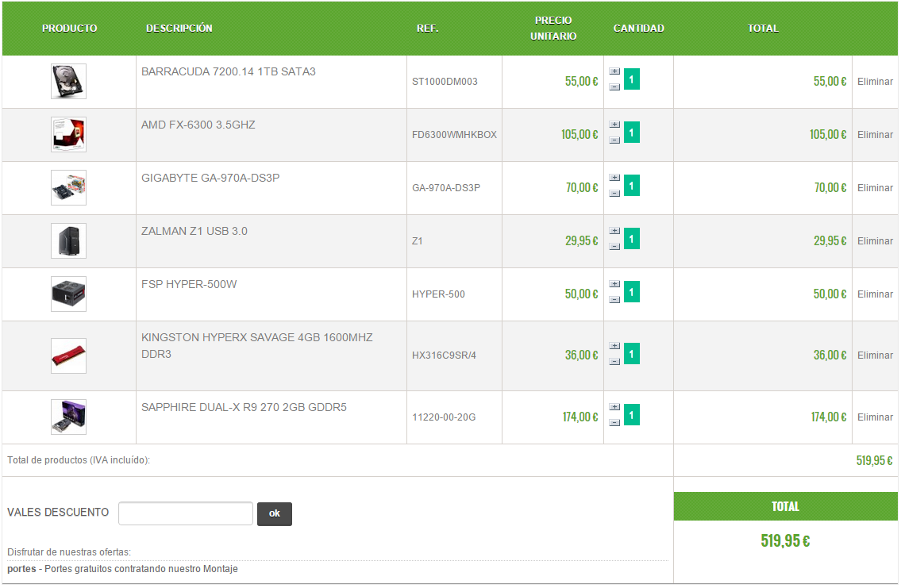Screen dimensions: 901x588
Task: Remove AMD FX-6300 with Eliminar
Action: [x=875, y=134]
